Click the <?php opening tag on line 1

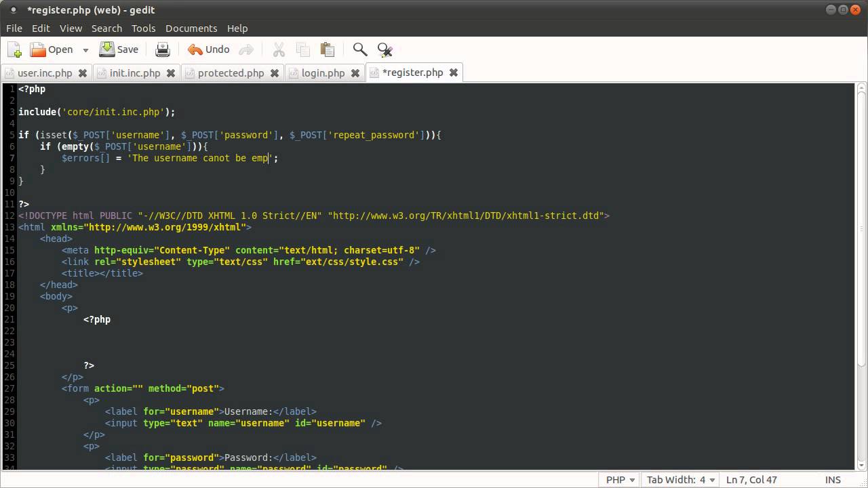(32, 89)
